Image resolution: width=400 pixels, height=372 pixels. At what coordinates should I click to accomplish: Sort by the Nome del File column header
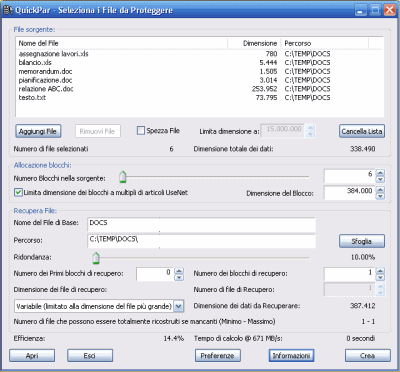122,43
